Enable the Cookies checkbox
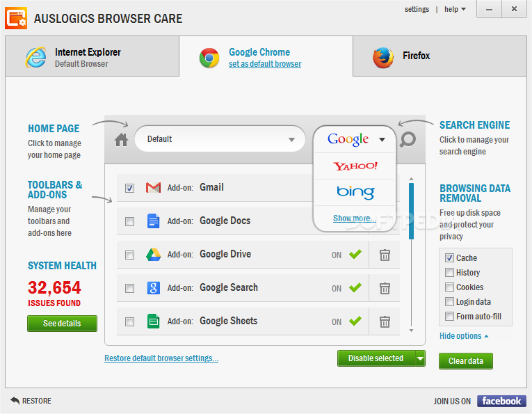The image size is (532, 414). pos(449,287)
